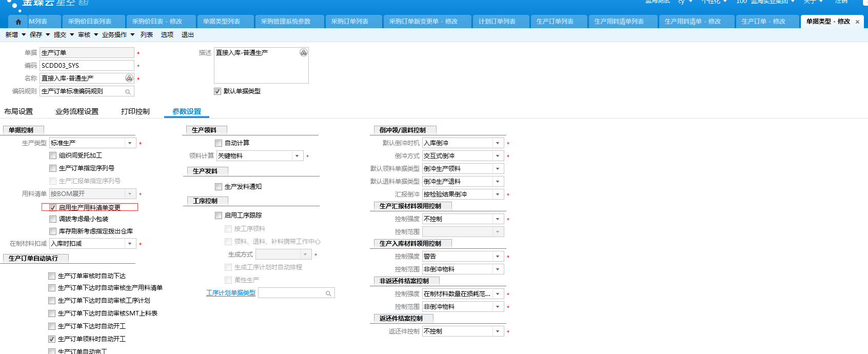This screenshot has width=868, height=354.
Task: Uncheck 生产订单领料时自动开工 checkbox
Action: click(52, 339)
